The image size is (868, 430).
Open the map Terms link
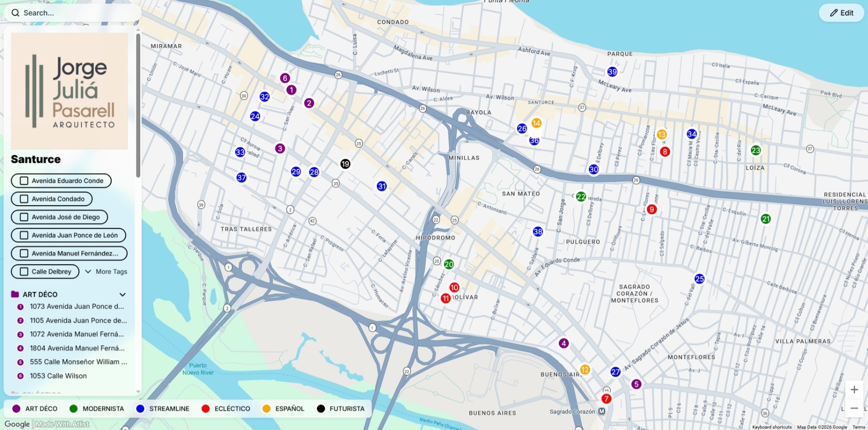point(858,427)
